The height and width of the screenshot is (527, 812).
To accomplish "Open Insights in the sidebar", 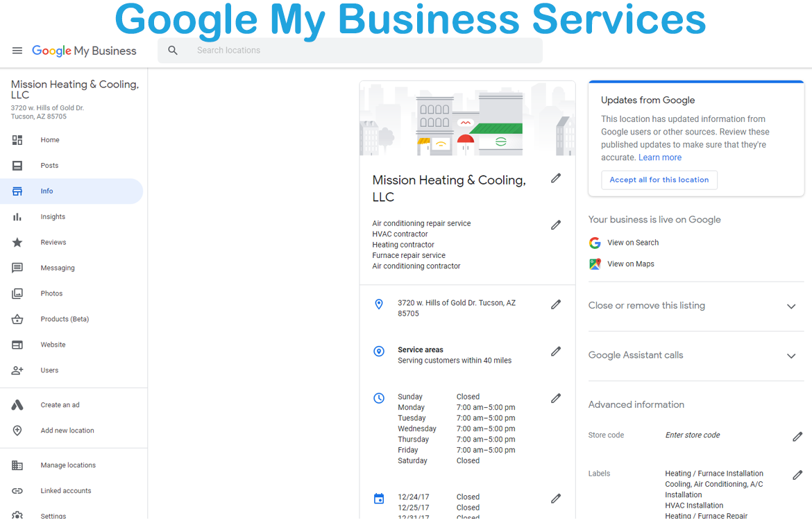I will (53, 217).
